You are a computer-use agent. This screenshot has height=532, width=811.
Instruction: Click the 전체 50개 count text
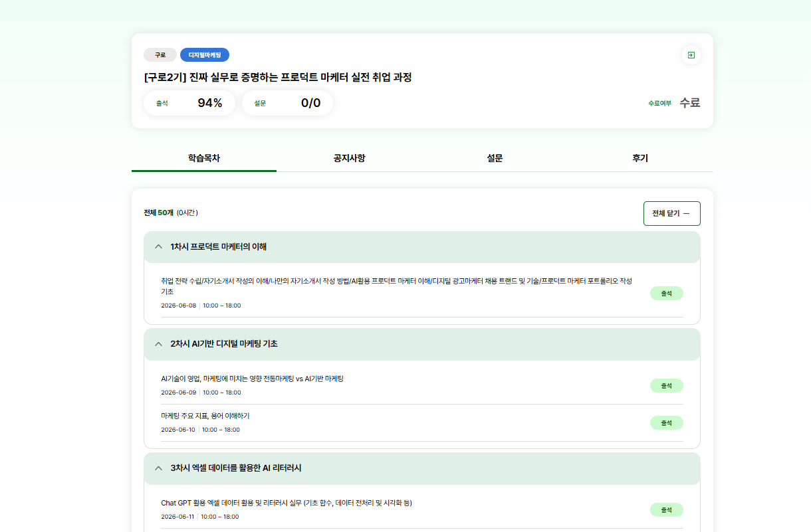click(x=159, y=213)
